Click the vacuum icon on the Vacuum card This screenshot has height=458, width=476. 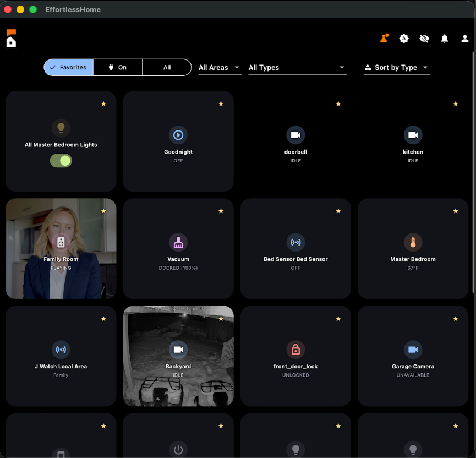178,242
